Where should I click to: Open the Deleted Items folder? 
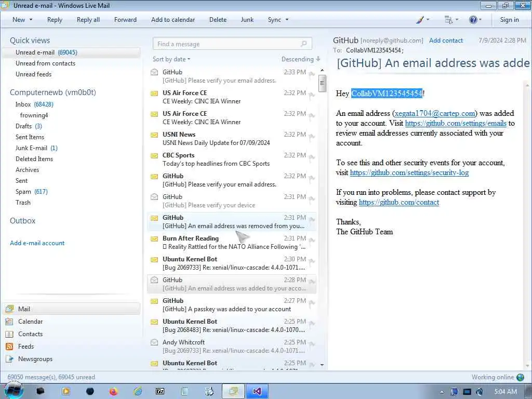34,159
